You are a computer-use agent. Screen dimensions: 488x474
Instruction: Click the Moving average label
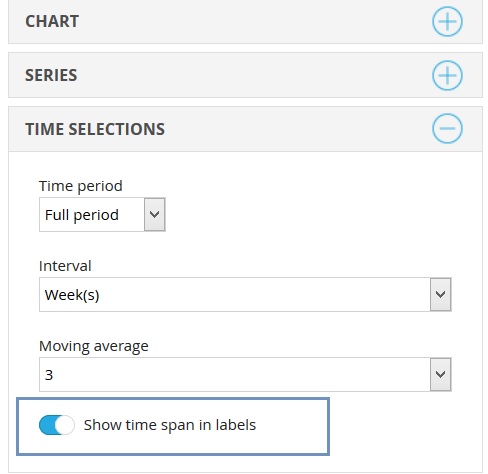click(x=94, y=346)
